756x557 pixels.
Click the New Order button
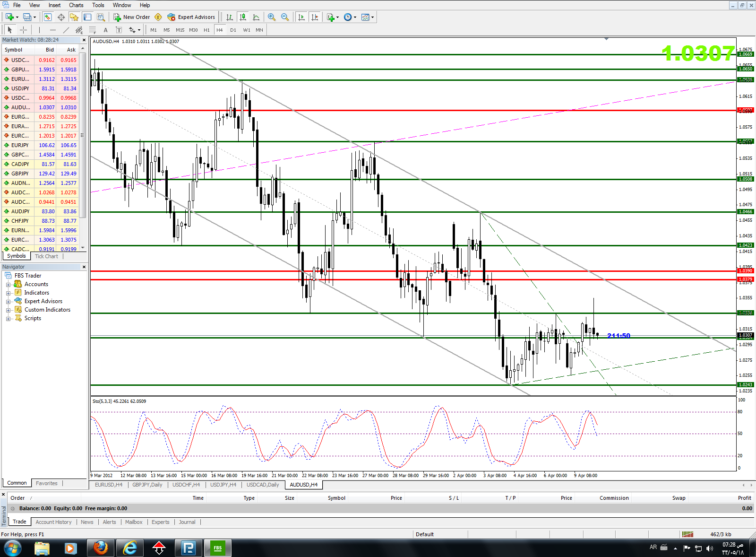point(132,17)
